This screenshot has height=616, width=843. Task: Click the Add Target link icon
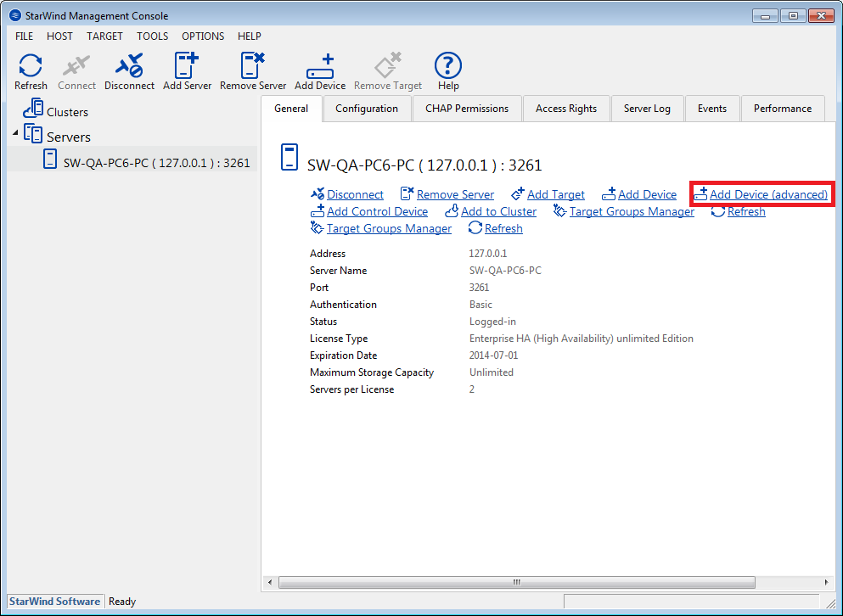click(517, 193)
